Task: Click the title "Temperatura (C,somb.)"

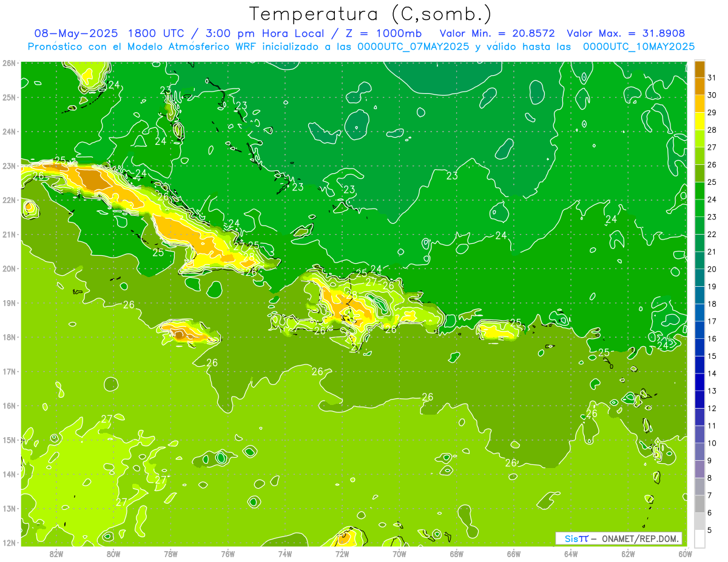Action: (x=371, y=15)
